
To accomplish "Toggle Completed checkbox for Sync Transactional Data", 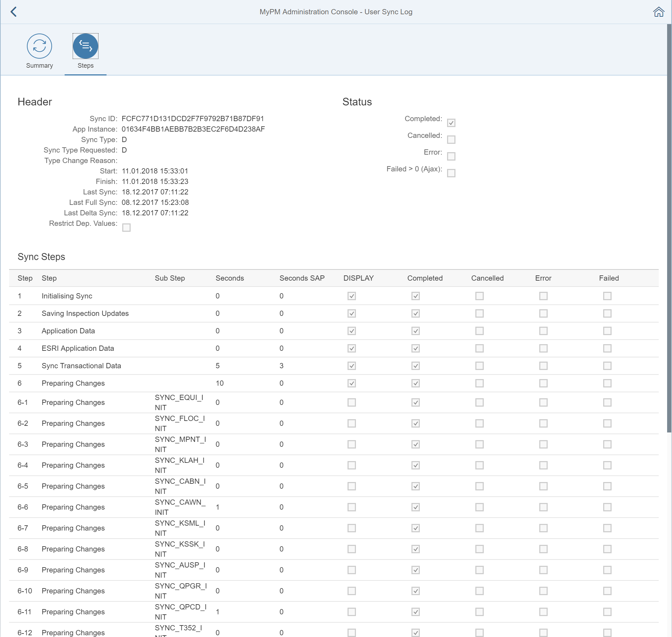I will (x=415, y=366).
